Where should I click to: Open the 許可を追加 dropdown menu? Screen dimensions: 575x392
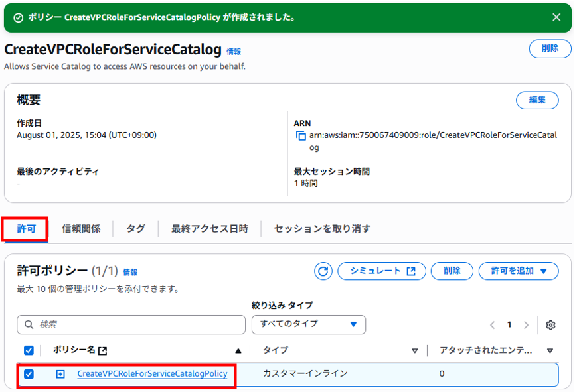pos(519,271)
